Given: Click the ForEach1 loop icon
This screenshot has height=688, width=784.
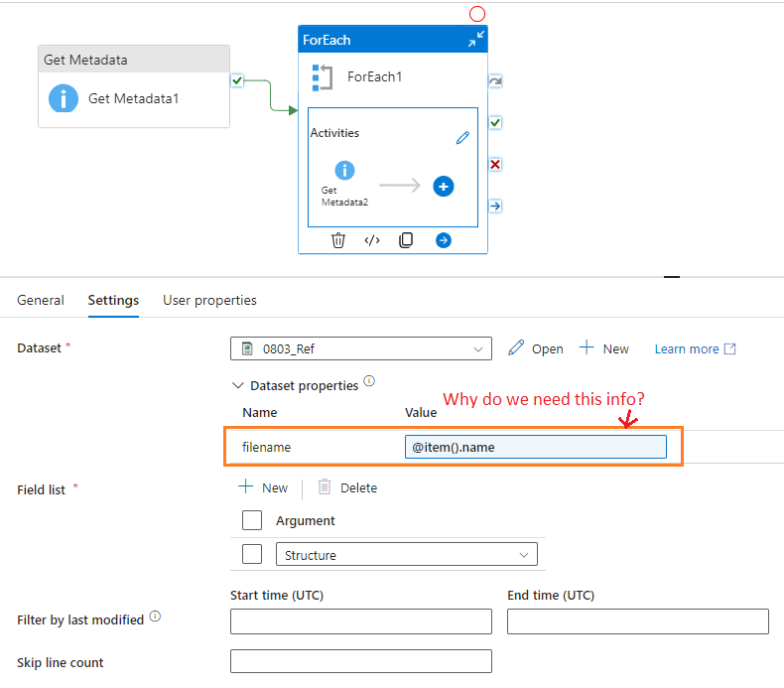Looking at the screenshot, I should [x=322, y=77].
